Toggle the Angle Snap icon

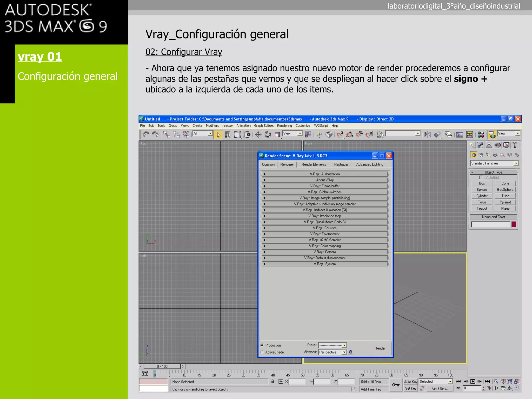pyautogui.click(x=350, y=134)
